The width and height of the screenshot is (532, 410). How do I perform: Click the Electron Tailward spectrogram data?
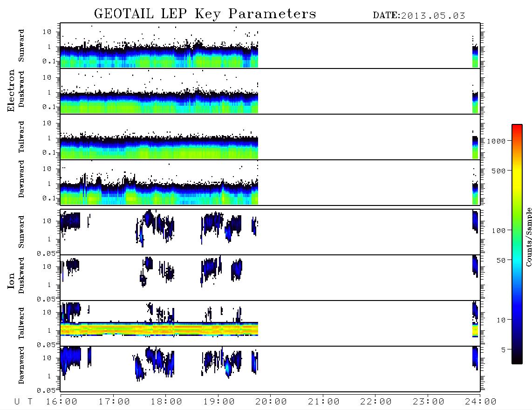click(x=159, y=147)
